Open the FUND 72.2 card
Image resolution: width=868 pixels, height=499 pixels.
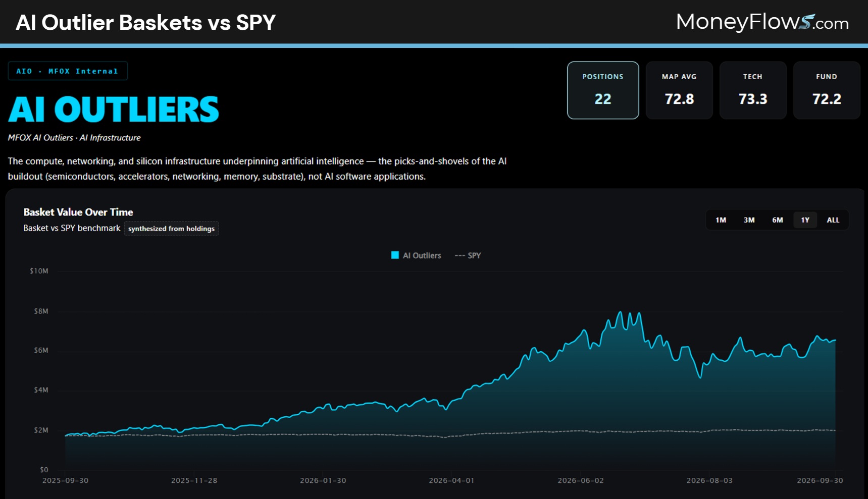tap(827, 90)
